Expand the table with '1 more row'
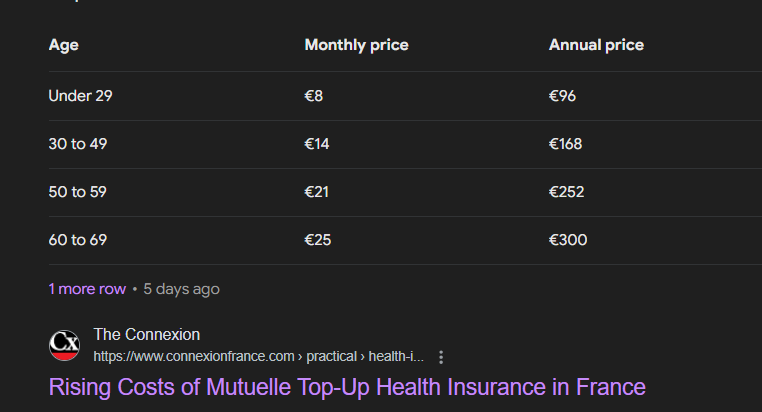Image resolution: width=762 pixels, height=412 pixels. tap(87, 289)
